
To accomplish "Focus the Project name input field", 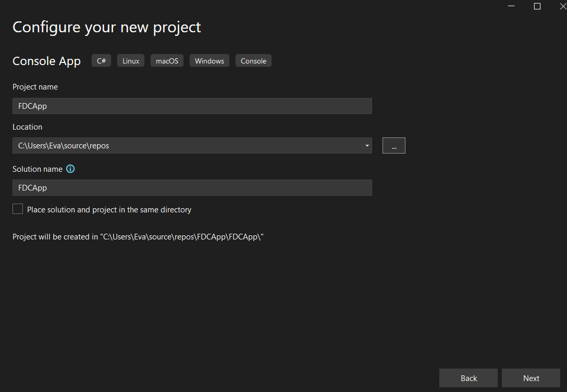I will (x=192, y=106).
